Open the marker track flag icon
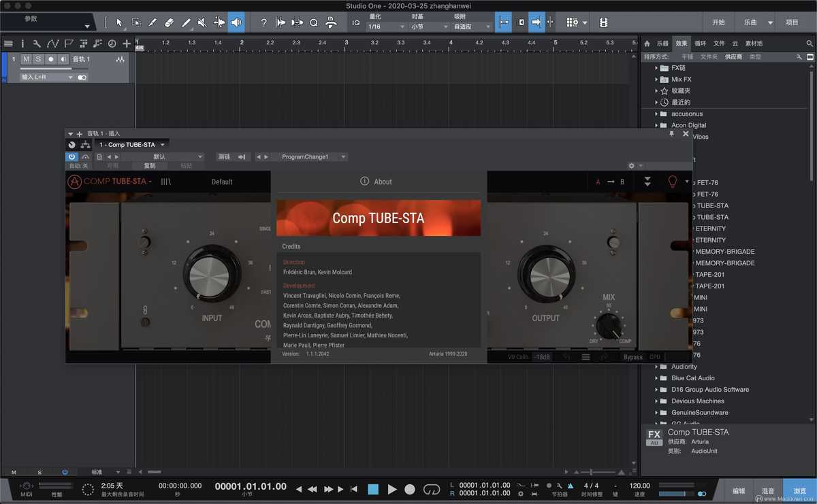817x504 pixels. tap(68, 44)
